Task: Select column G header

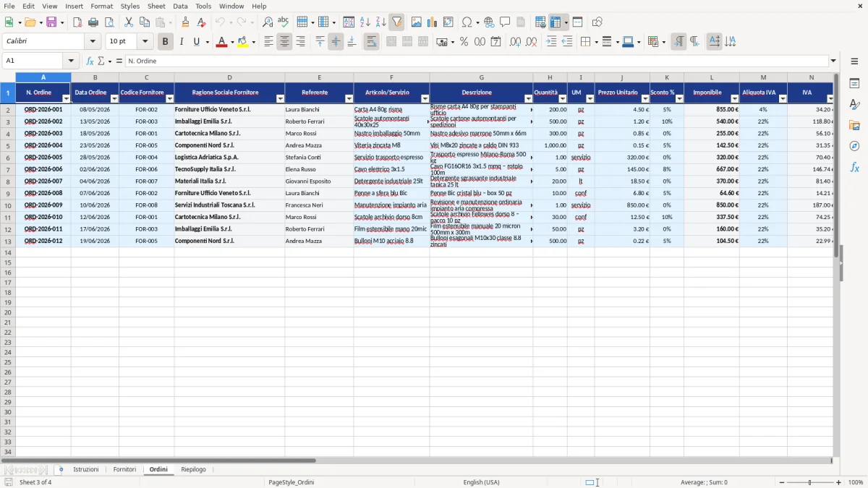Action: pos(481,77)
